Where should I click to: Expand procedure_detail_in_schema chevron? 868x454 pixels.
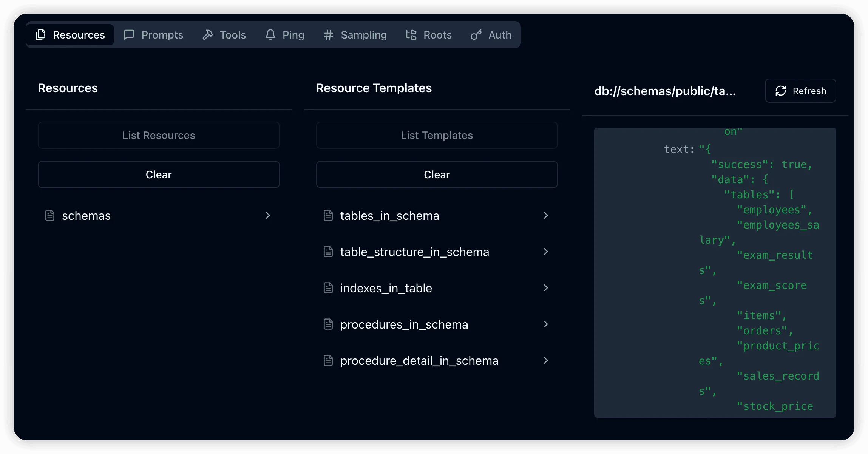[x=546, y=361]
